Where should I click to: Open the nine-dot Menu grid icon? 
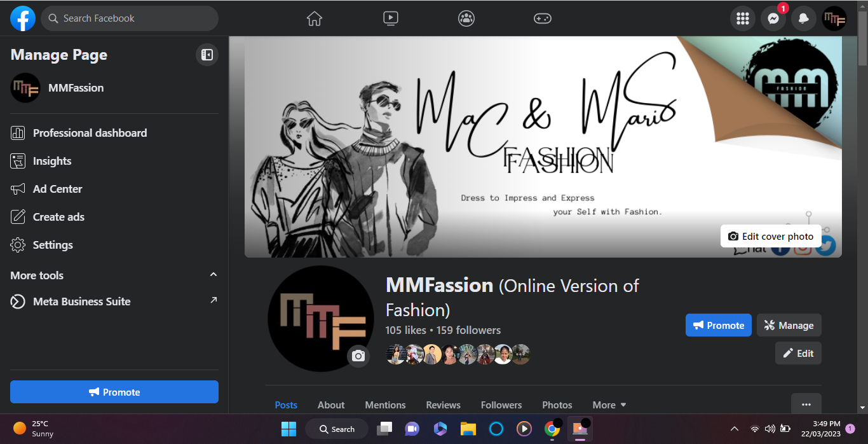pyautogui.click(x=743, y=18)
